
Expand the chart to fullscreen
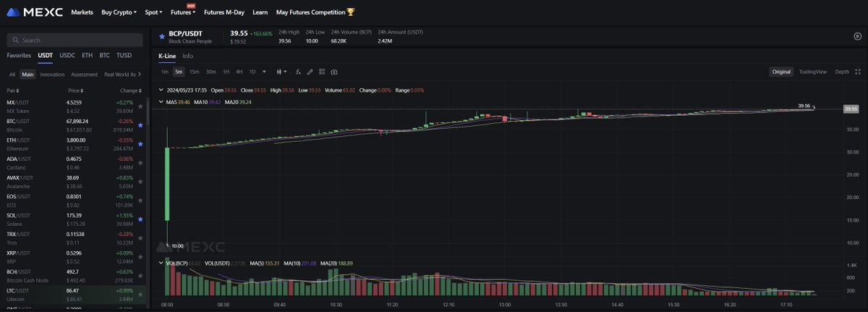(x=858, y=72)
